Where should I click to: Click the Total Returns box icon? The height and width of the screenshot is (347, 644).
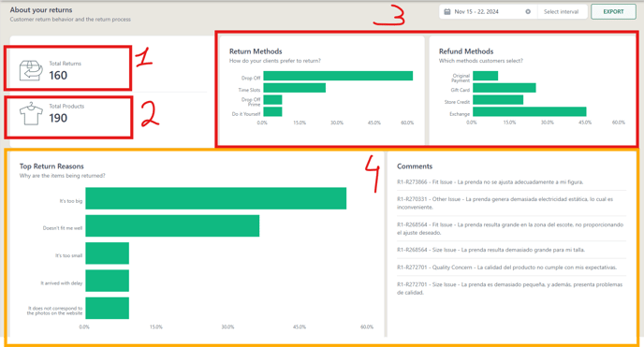tap(31, 70)
